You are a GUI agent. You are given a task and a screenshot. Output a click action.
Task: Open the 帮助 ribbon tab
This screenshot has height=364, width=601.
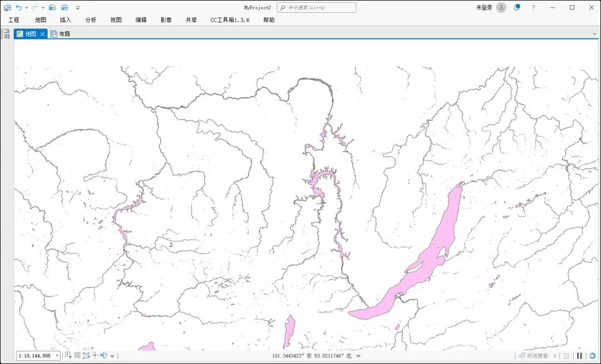pyautogui.click(x=269, y=20)
